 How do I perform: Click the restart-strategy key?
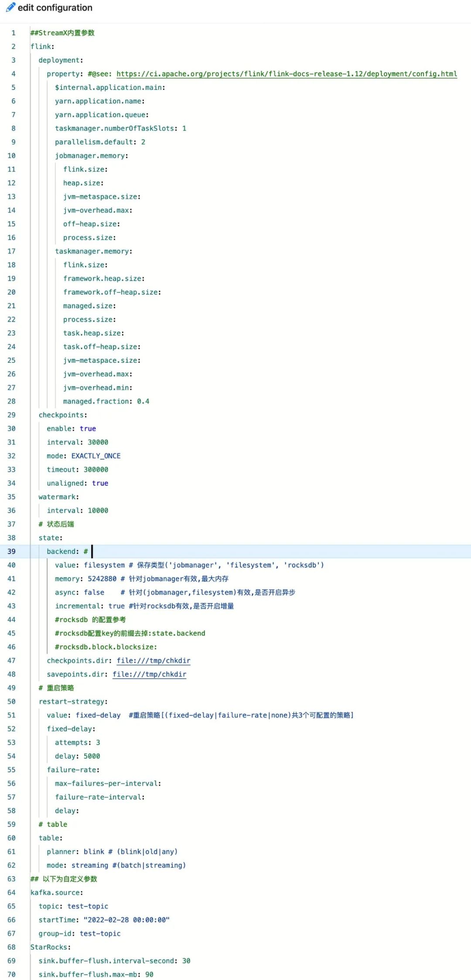72,701
